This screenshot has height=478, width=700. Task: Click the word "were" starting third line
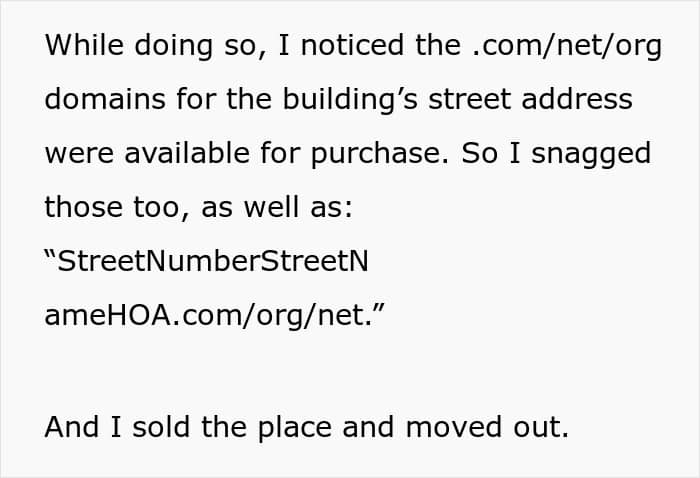pyautogui.click(x=75, y=154)
